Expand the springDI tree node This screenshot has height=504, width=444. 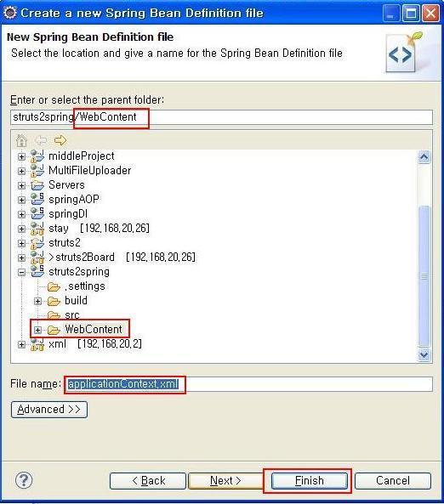(x=21, y=214)
